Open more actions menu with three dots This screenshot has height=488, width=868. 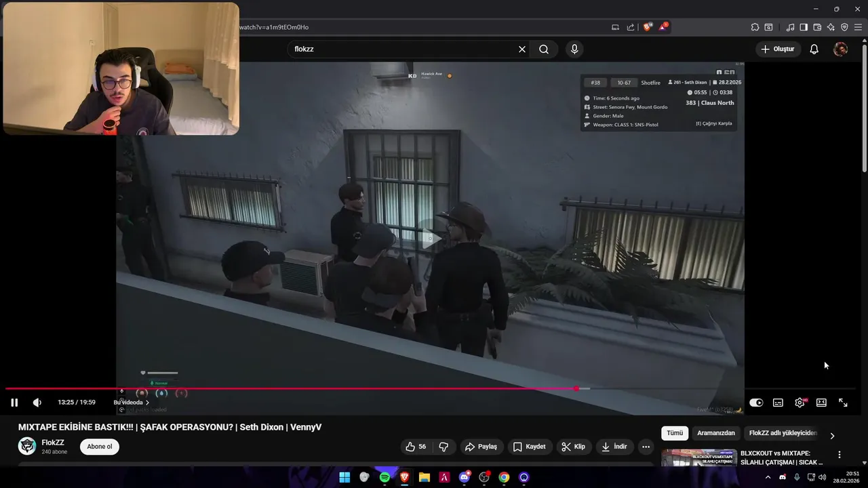tap(646, 447)
